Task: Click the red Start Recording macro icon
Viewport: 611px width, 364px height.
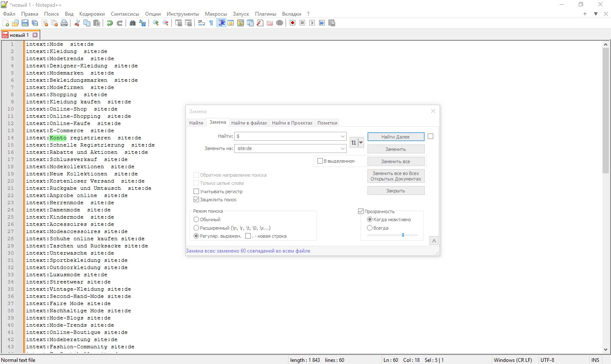Action: (x=292, y=23)
